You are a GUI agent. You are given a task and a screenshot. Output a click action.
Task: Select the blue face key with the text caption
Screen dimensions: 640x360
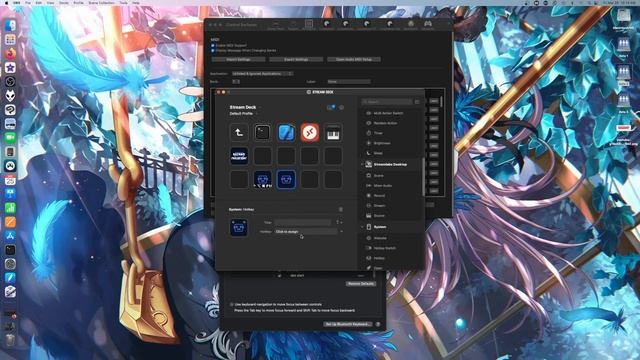pos(262,180)
